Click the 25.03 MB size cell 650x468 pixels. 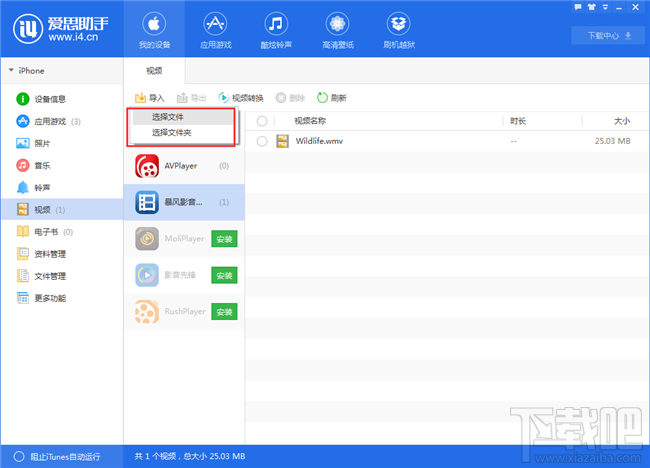(x=612, y=141)
